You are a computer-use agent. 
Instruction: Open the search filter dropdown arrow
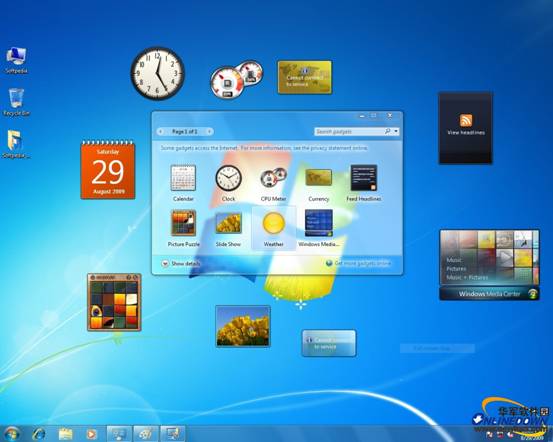(x=396, y=132)
